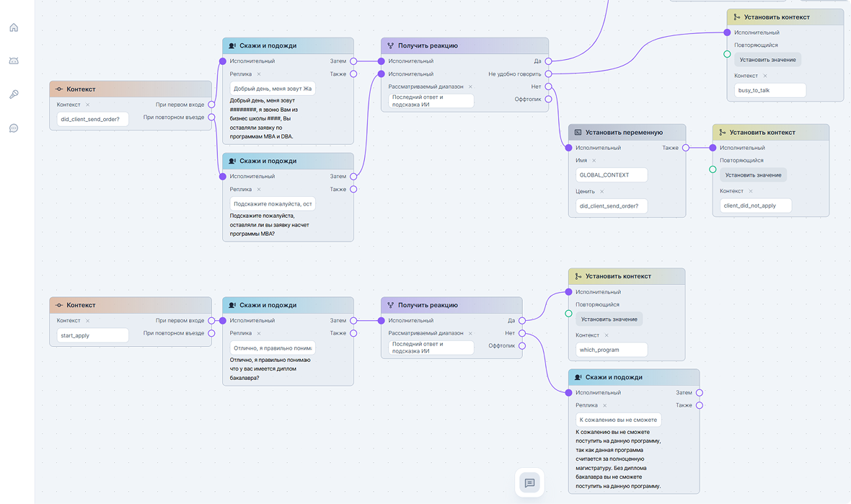Image resolution: width=851 pixels, height=504 pixels.
Task: Open the chat bubble icon in the sidebar
Action: 14,128
